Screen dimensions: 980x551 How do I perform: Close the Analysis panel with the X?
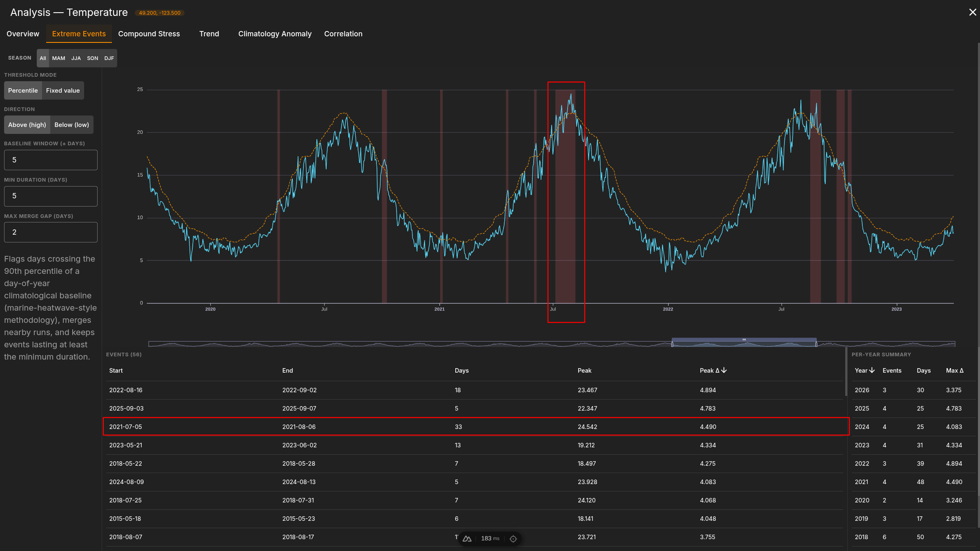972,12
